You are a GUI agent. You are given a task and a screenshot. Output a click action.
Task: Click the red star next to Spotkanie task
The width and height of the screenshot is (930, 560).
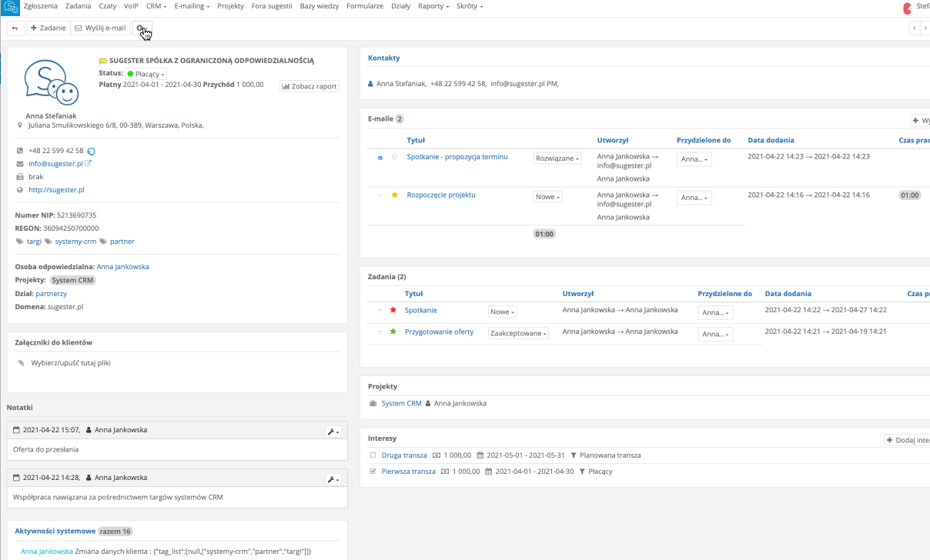(393, 310)
